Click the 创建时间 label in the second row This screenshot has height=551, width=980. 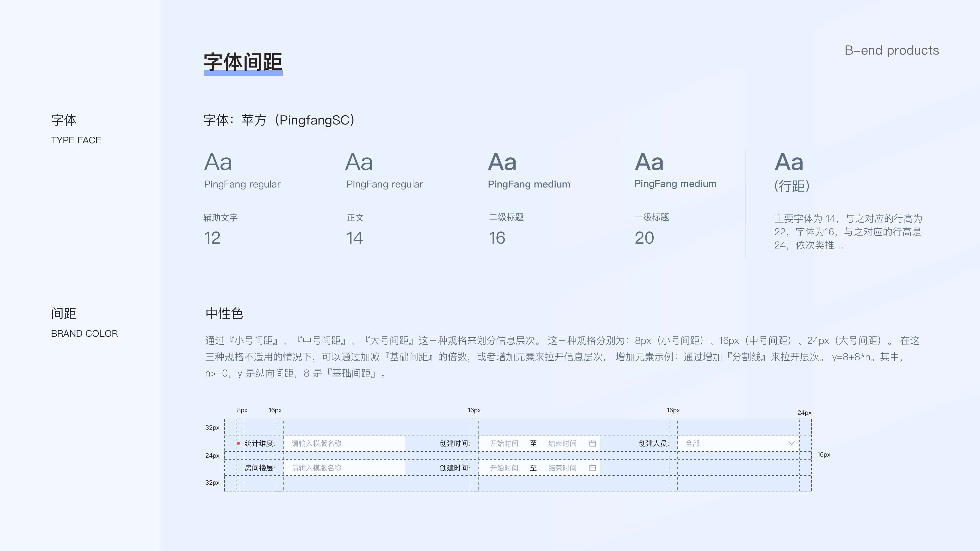pos(455,468)
